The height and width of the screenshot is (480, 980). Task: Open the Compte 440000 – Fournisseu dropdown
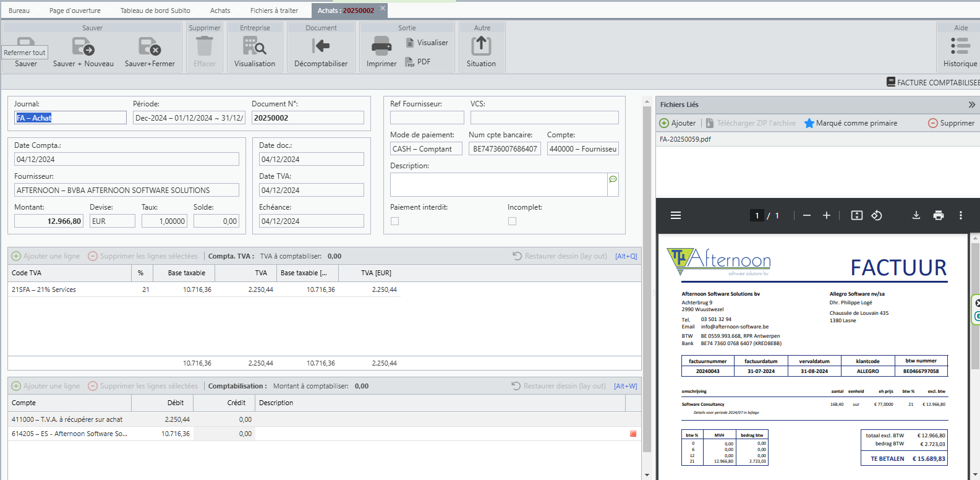click(583, 148)
